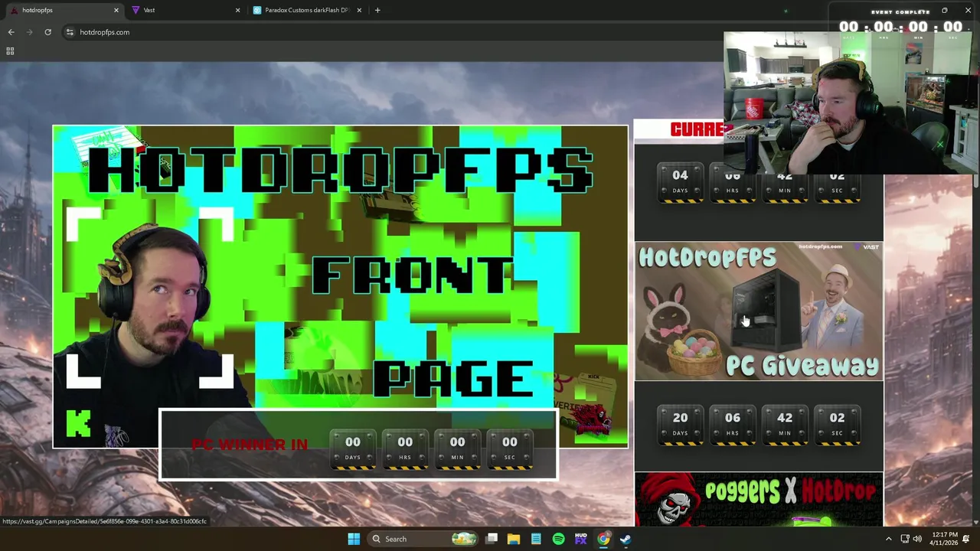The image size is (980, 551).
Task: Open the volume control in system tray
Action: pos(917,539)
